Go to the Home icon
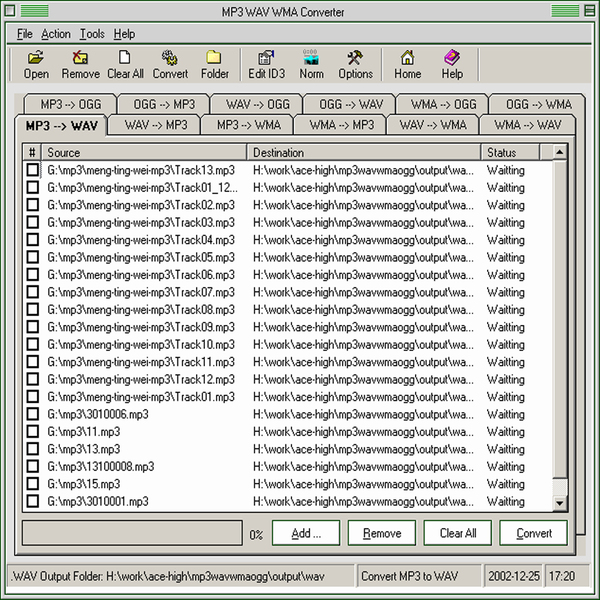 [x=407, y=64]
